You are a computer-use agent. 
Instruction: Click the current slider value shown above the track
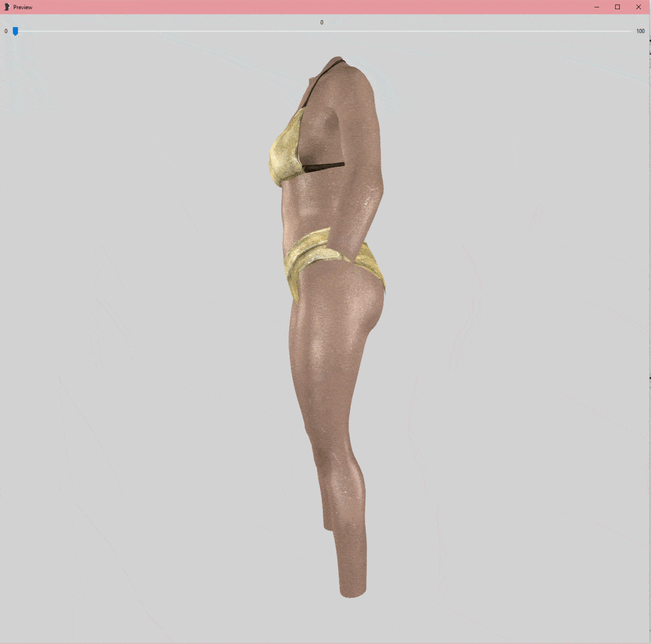pyautogui.click(x=322, y=23)
